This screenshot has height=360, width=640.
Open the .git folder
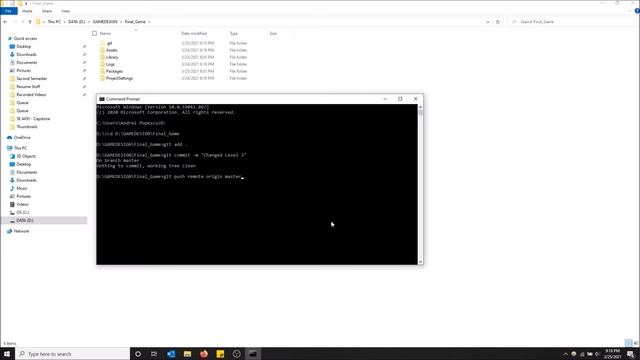pyautogui.click(x=109, y=43)
